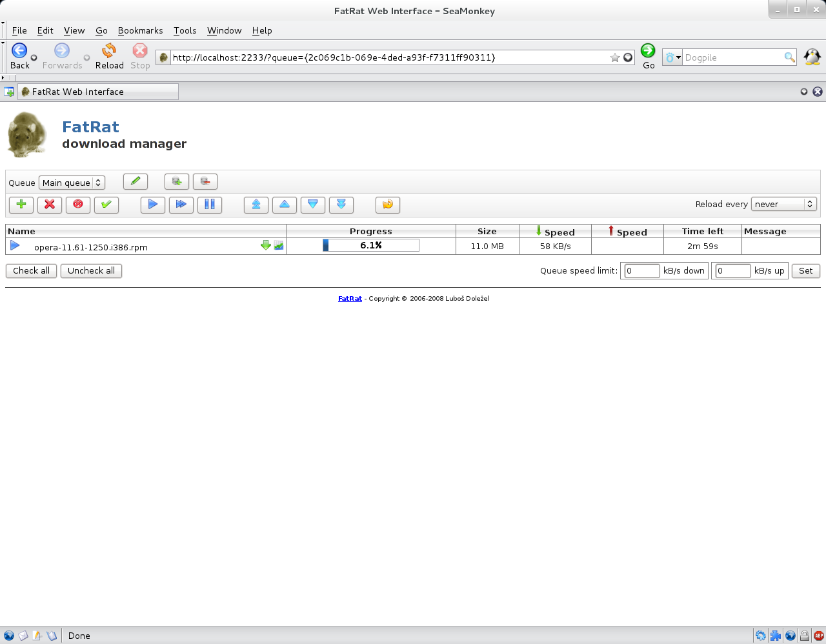The width and height of the screenshot is (826, 644).
Task: Click the remove-queue database minus button
Action: click(205, 181)
